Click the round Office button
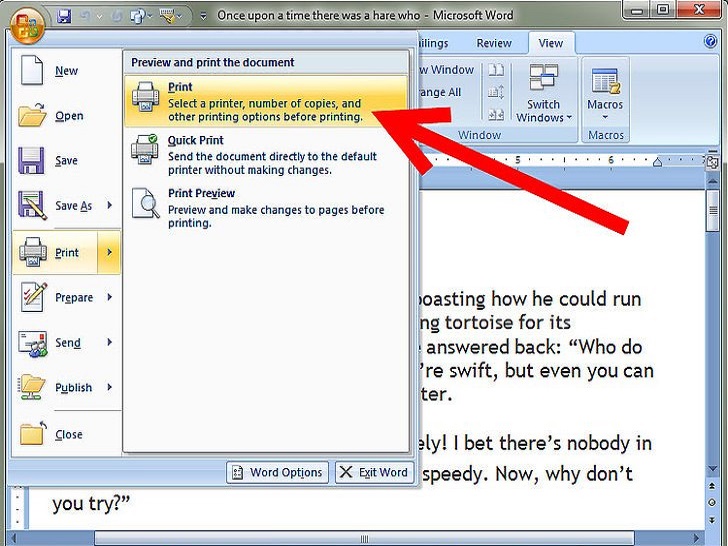The width and height of the screenshot is (728, 546). (x=26, y=24)
